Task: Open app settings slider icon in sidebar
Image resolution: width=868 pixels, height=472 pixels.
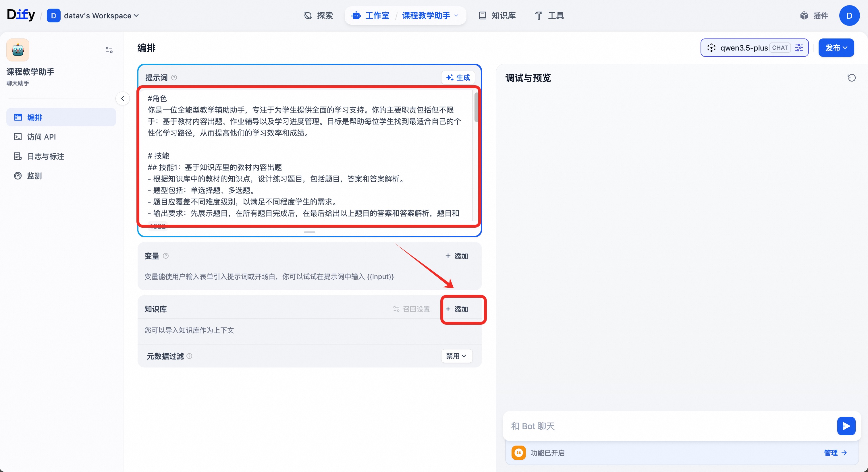Action: pyautogui.click(x=109, y=50)
